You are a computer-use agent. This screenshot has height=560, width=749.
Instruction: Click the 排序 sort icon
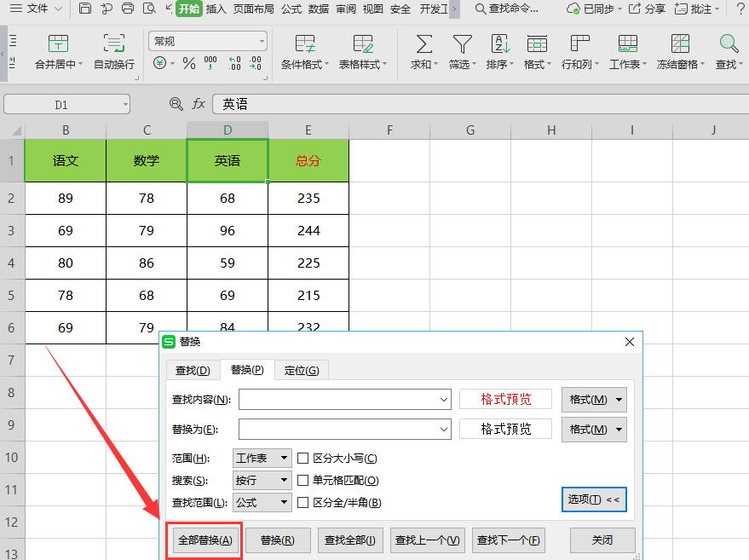tap(500, 44)
